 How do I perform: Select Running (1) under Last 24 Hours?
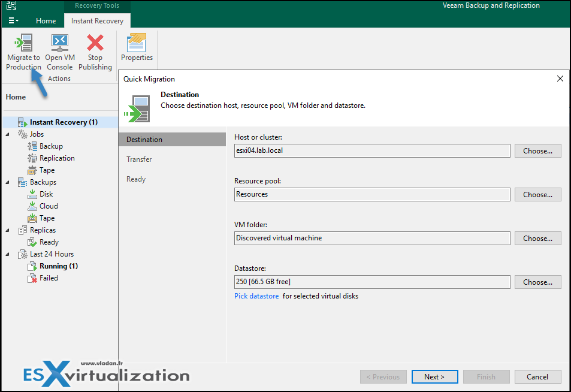pos(59,266)
